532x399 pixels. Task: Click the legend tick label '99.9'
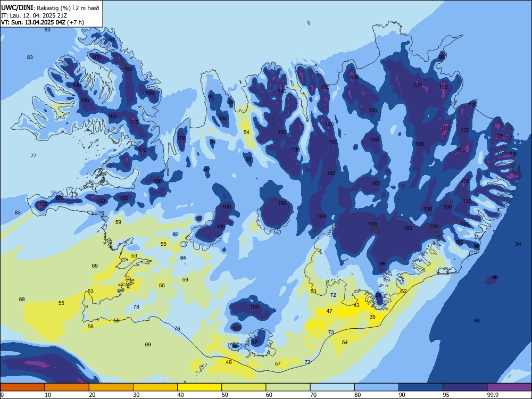click(493, 395)
